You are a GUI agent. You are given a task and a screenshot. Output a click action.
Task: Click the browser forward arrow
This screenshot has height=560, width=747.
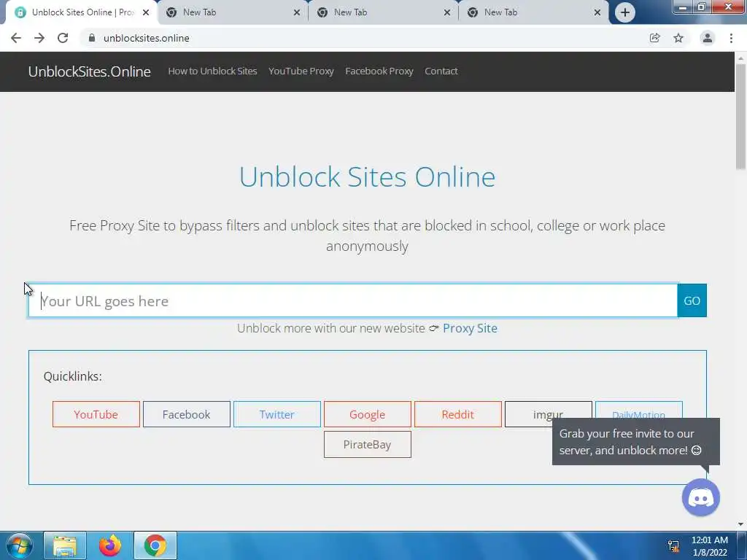39,38
